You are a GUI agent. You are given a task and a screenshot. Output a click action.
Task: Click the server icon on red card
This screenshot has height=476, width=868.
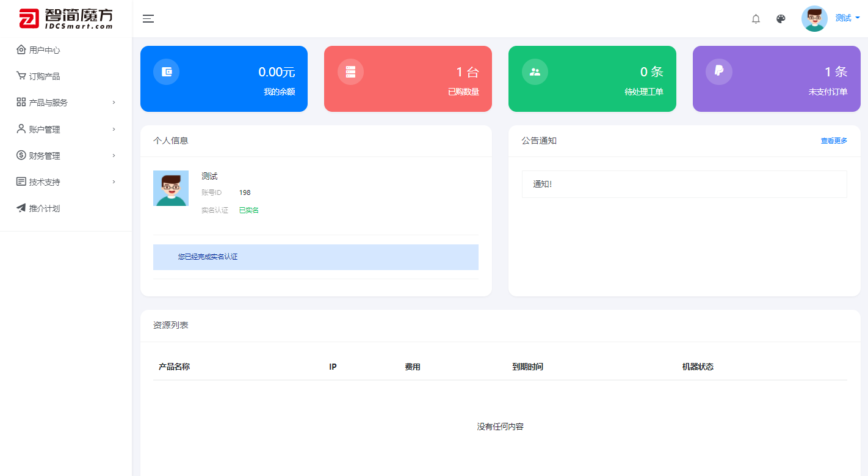coord(350,71)
